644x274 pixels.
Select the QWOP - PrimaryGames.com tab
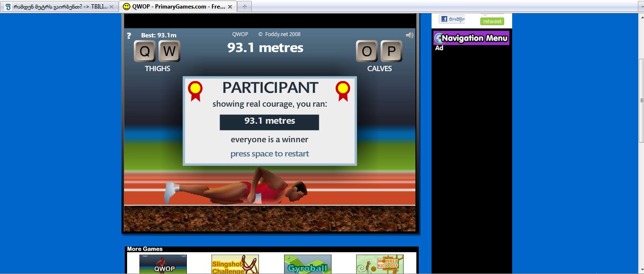coord(178,7)
